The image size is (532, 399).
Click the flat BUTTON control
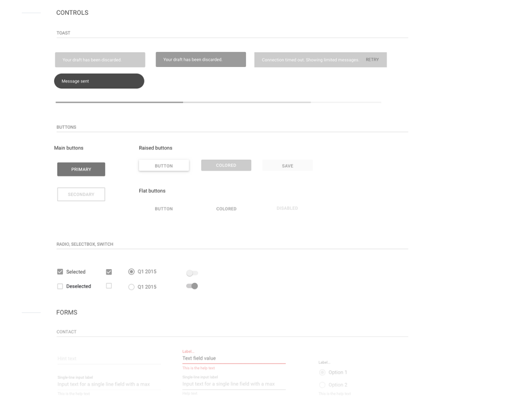163,209
